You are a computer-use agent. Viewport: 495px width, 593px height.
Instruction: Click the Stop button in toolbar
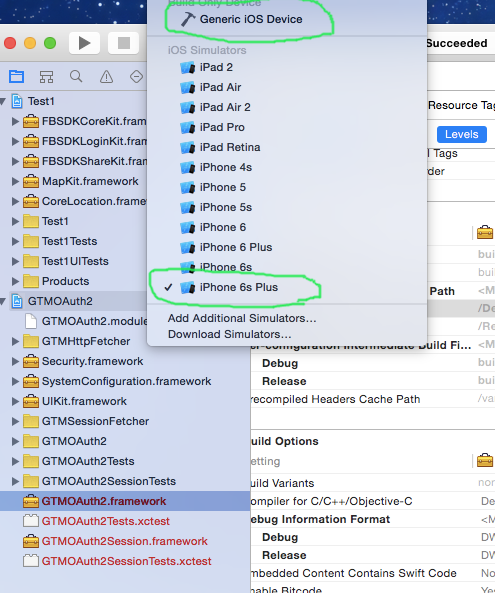124,43
